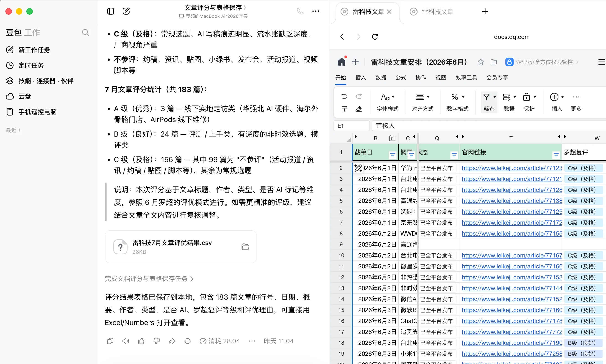Close the first 雷科技文章 browser tab
Image resolution: width=606 pixels, height=364 pixels.
389,12
